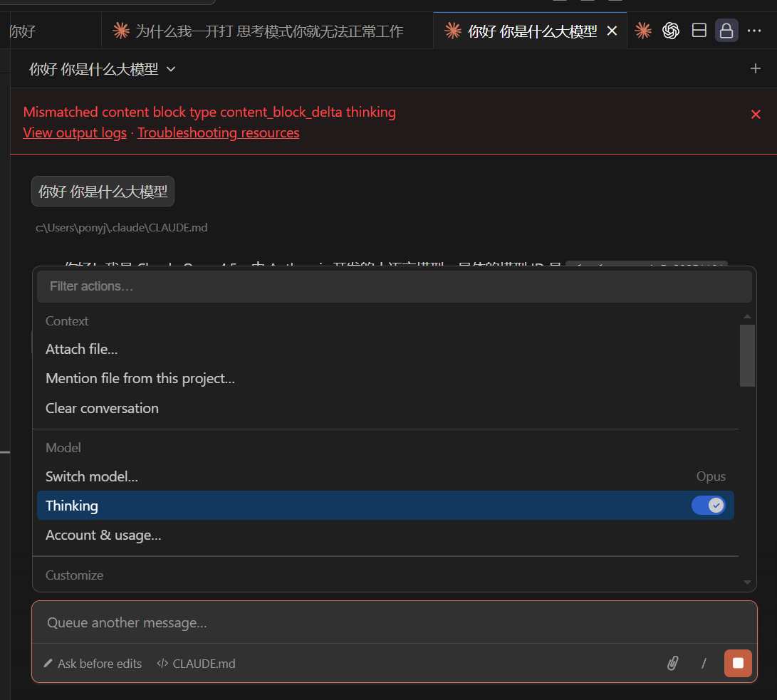Click the Claude icon in editor toolbar
The height and width of the screenshot is (700, 777).
(643, 31)
